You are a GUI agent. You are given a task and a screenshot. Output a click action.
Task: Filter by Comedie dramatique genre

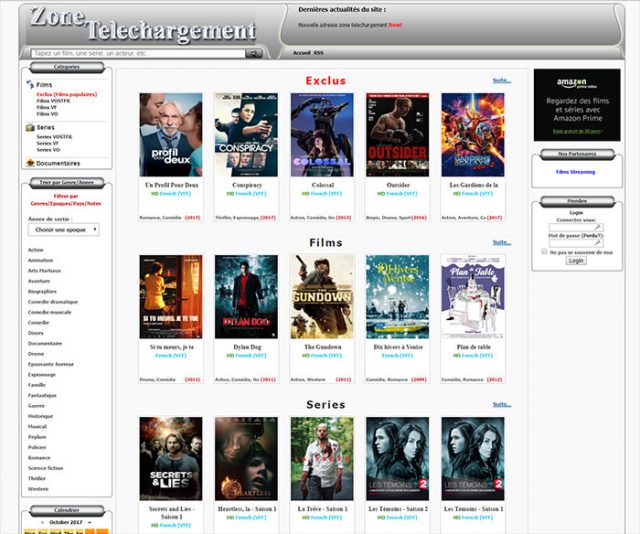pyautogui.click(x=53, y=302)
